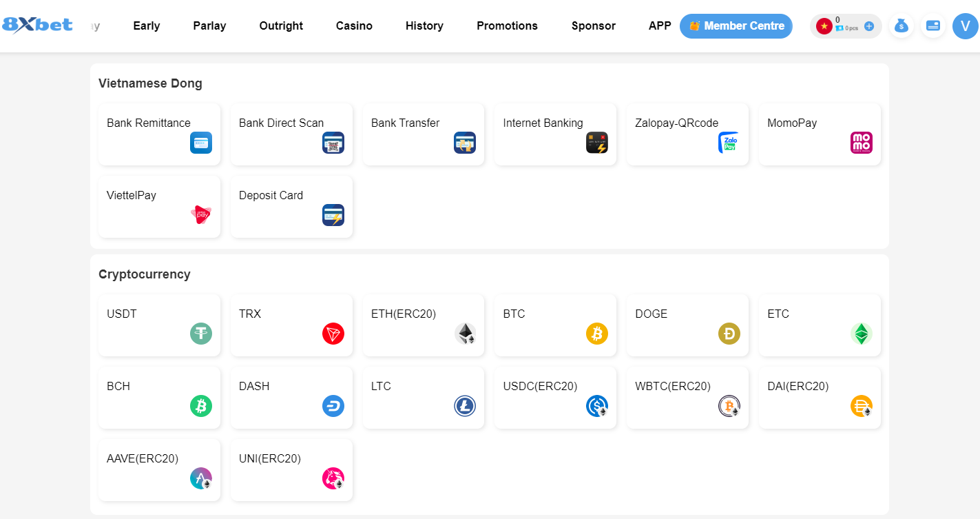Choose the ETH(ERC20) deposit card
The width and height of the screenshot is (980, 519).
(x=423, y=325)
